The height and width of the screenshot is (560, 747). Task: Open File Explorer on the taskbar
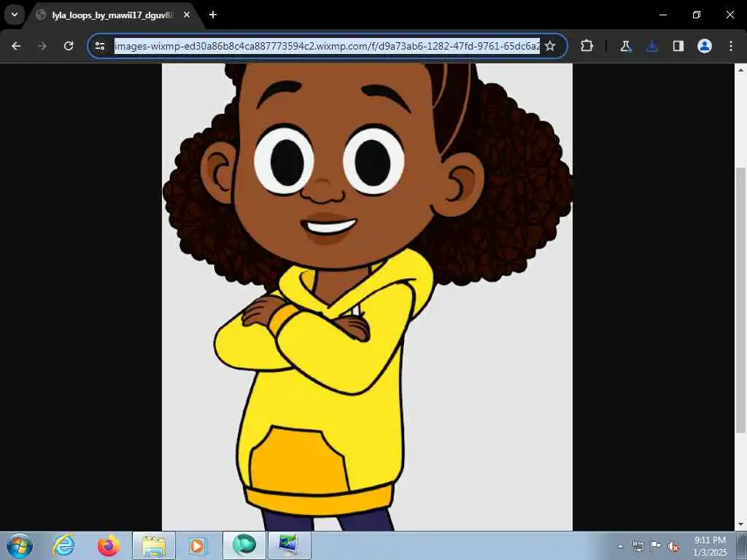click(153, 545)
